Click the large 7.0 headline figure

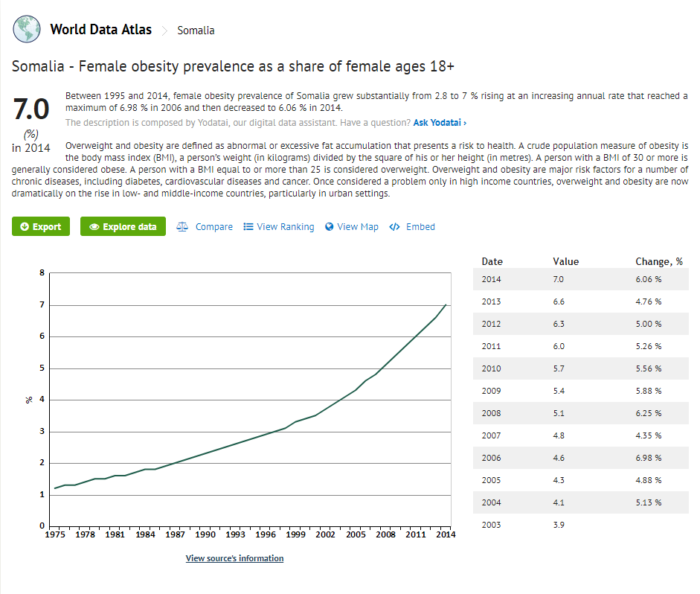point(30,109)
